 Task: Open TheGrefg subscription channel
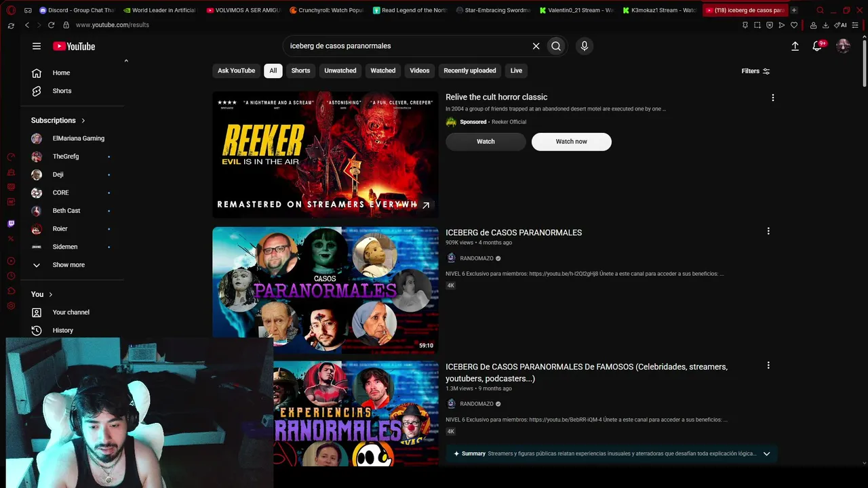tap(68, 157)
